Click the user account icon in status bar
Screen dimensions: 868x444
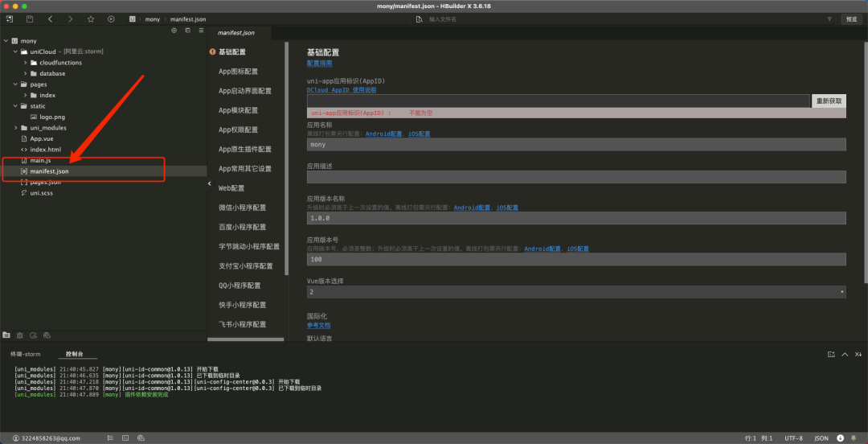[15, 438]
